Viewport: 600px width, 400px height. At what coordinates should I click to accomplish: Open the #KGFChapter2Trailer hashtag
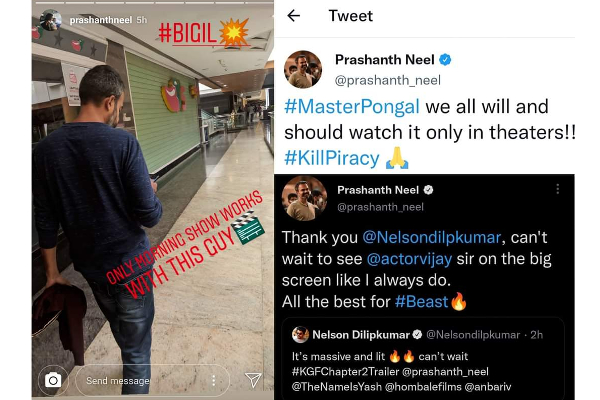[x=345, y=372]
